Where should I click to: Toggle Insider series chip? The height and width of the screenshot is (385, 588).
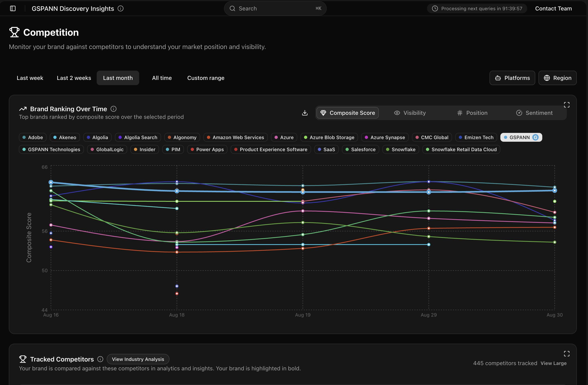click(x=145, y=149)
